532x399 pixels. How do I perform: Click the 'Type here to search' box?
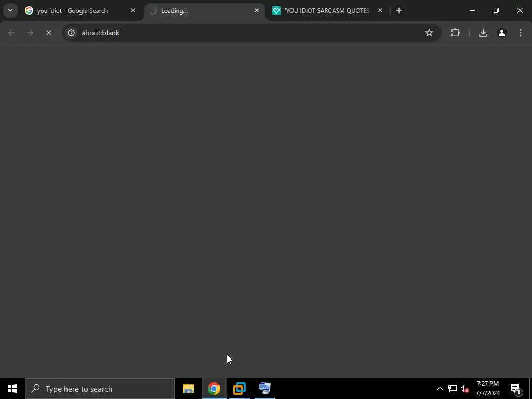pos(100,389)
